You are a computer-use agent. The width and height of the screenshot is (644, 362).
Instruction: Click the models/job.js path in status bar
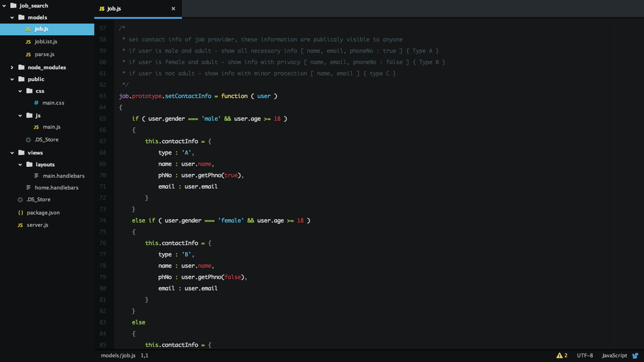[118, 356]
